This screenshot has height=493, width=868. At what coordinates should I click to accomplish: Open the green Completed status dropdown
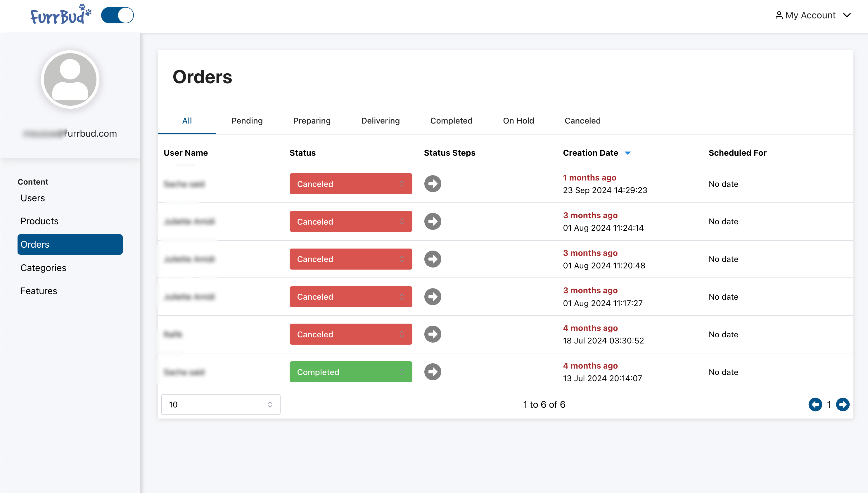351,372
